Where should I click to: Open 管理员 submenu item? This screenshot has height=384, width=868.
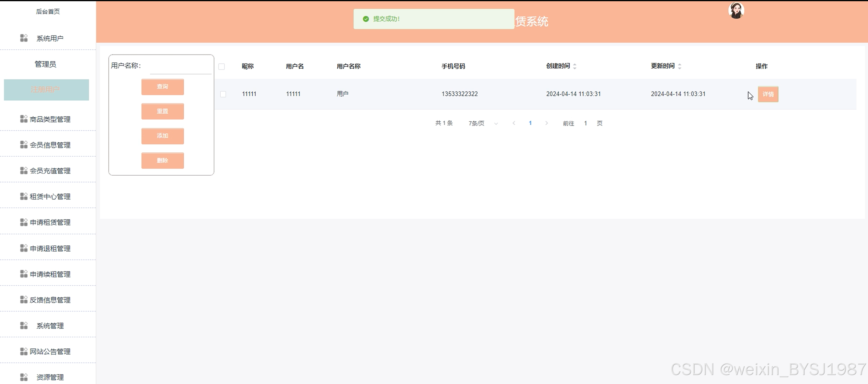(46, 64)
